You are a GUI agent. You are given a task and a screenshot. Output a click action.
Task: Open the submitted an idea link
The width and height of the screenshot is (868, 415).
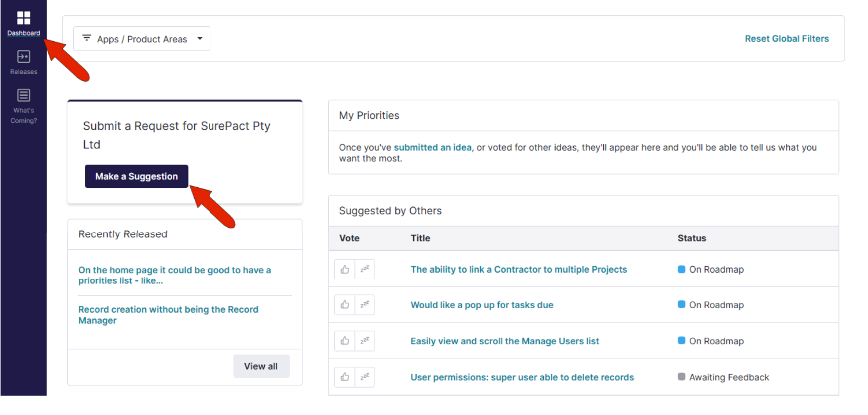[433, 147]
